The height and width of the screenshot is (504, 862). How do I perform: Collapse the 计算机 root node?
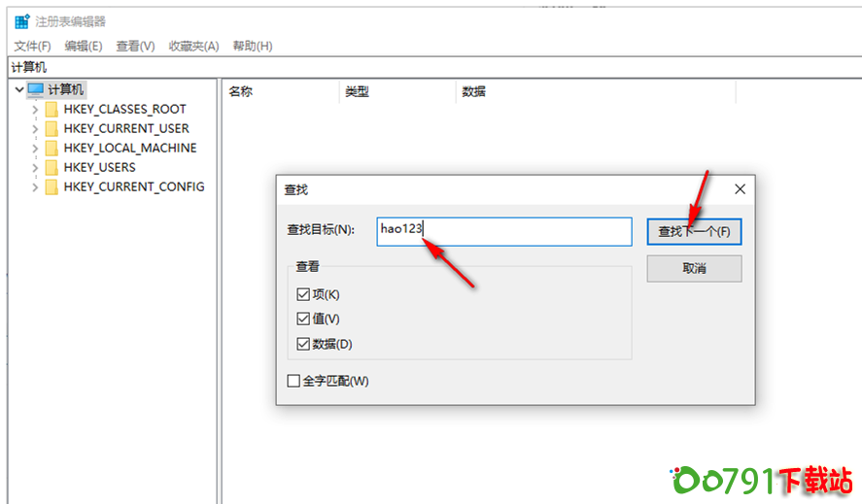coord(19,89)
